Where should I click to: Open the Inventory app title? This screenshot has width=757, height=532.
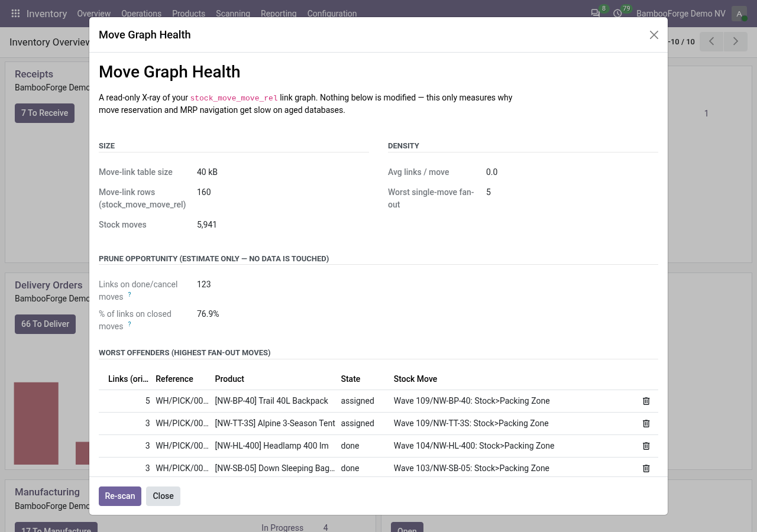[x=47, y=14]
